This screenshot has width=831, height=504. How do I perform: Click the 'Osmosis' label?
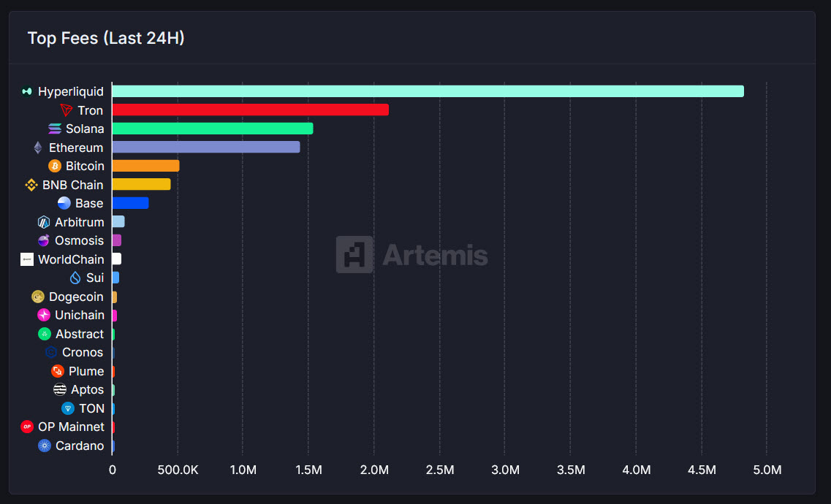coord(80,240)
